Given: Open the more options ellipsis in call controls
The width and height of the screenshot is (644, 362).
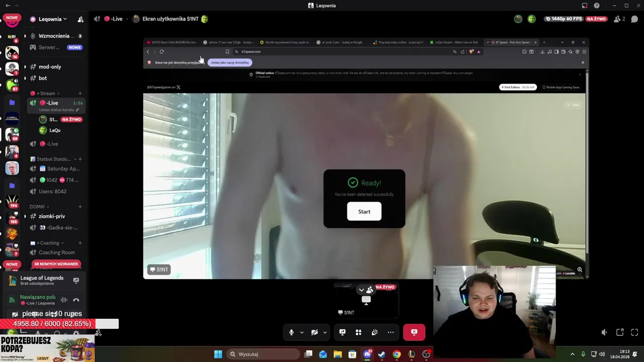Looking at the screenshot, I should click(x=390, y=332).
